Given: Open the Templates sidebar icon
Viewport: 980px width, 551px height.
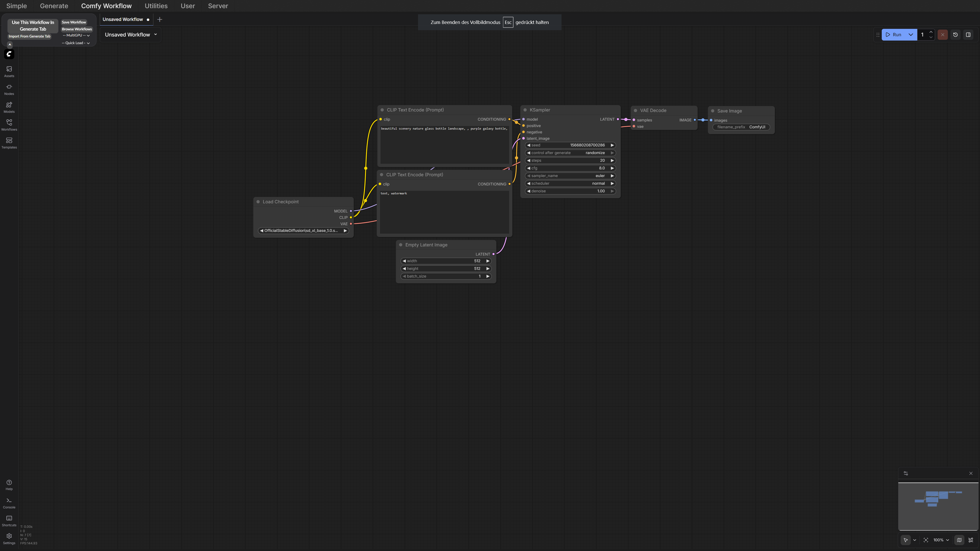Looking at the screenshot, I should pos(9,143).
